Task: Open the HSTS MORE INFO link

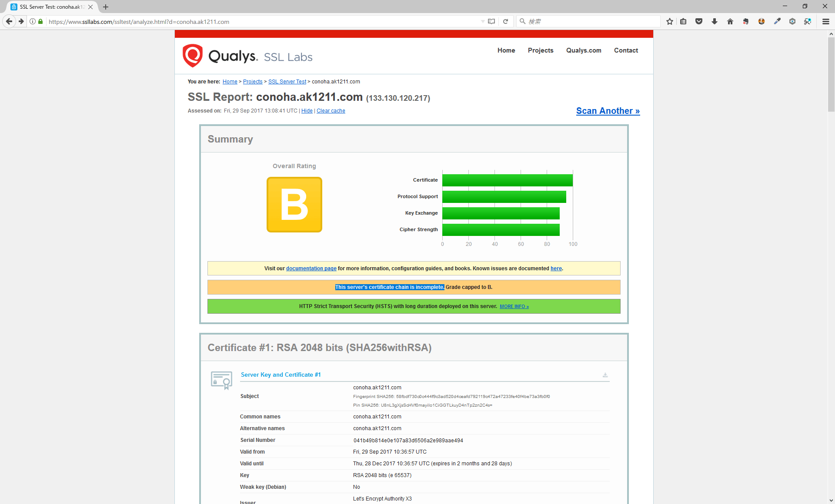Action: tap(514, 306)
